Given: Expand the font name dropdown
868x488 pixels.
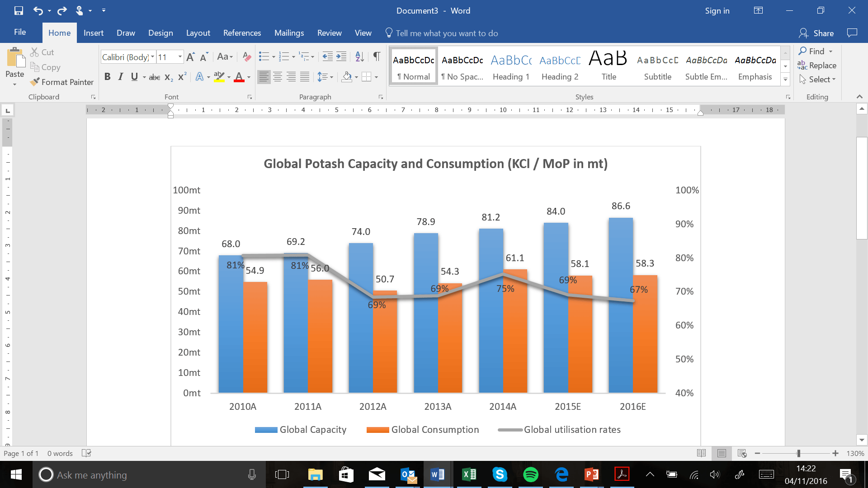Looking at the screenshot, I should pyautogui.click(x=153, y=57).
